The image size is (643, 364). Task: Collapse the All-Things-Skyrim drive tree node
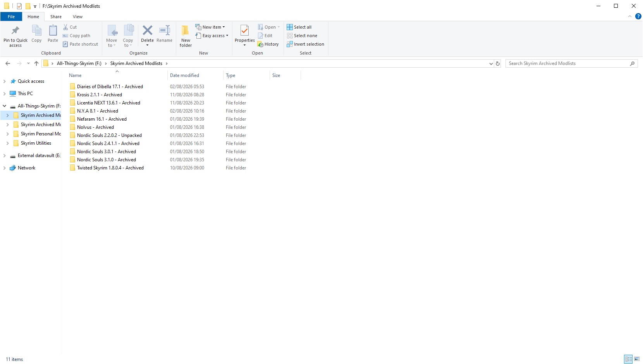pos(4,106)
